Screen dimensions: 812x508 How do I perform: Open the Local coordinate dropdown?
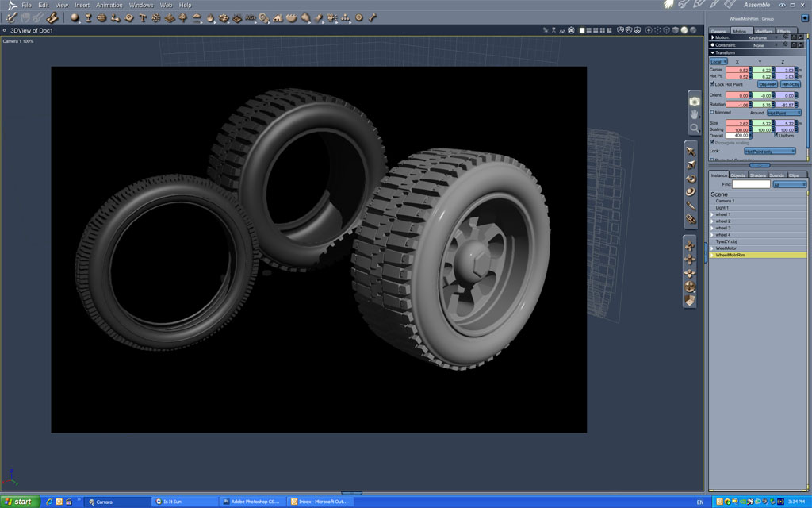tap(718, 61)
